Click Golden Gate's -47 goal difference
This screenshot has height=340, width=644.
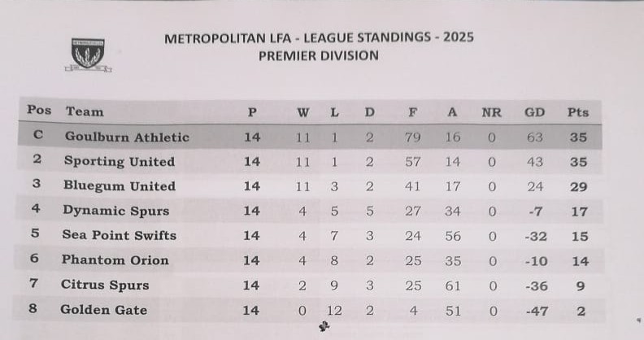534,310
